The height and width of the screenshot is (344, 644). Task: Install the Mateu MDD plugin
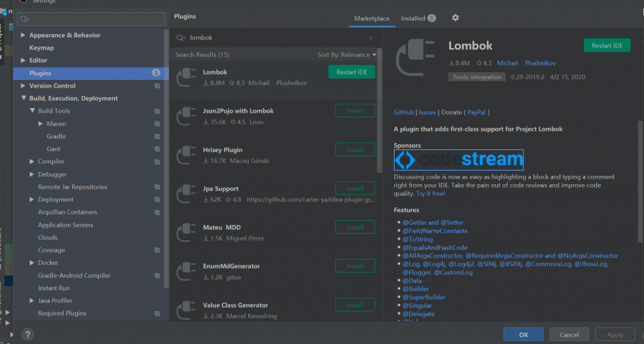coord(355,227)
